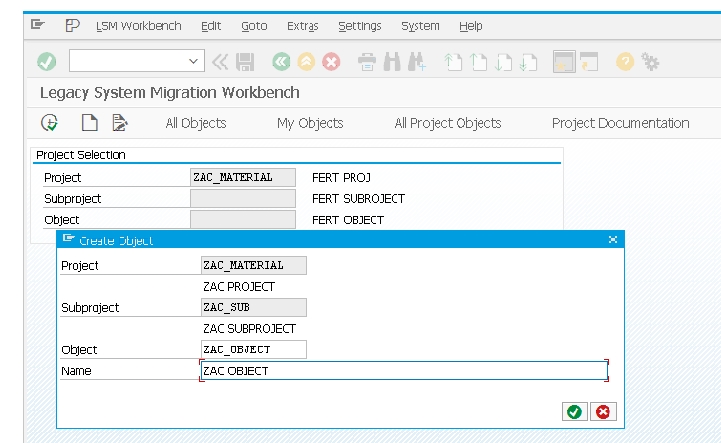The width and height of the screenshot is (721, 443).
Task: Click the Create Entry blank page icon
Action: pos(90,123)
